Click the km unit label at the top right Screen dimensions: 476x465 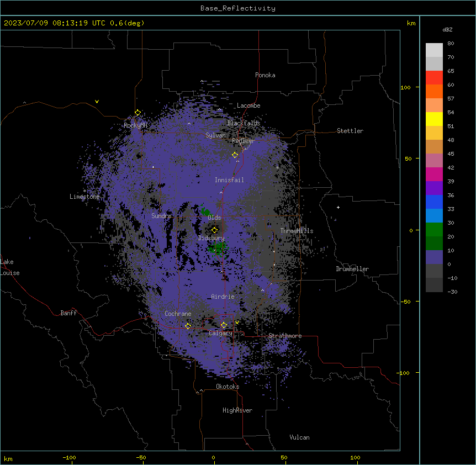[x=411, y=23]
